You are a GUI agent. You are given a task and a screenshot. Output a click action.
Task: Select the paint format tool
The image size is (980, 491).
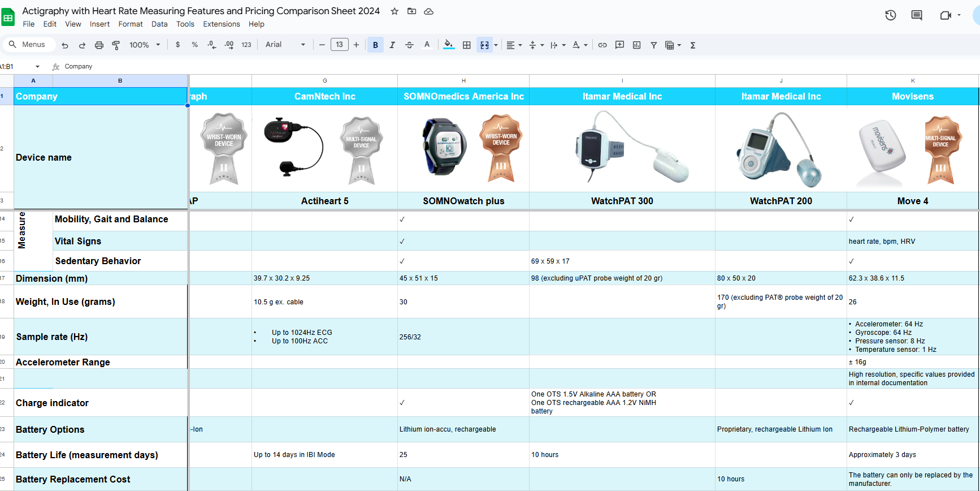point(116,45)
